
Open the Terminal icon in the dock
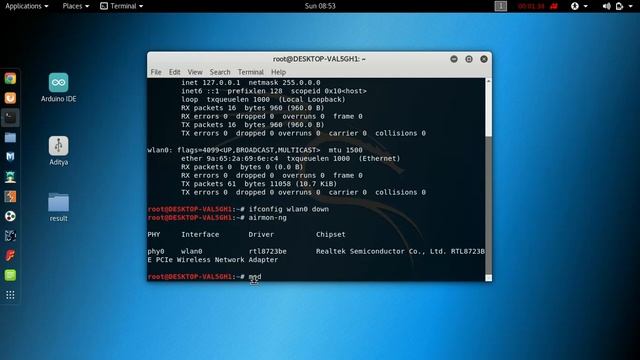tap(10, 118)
